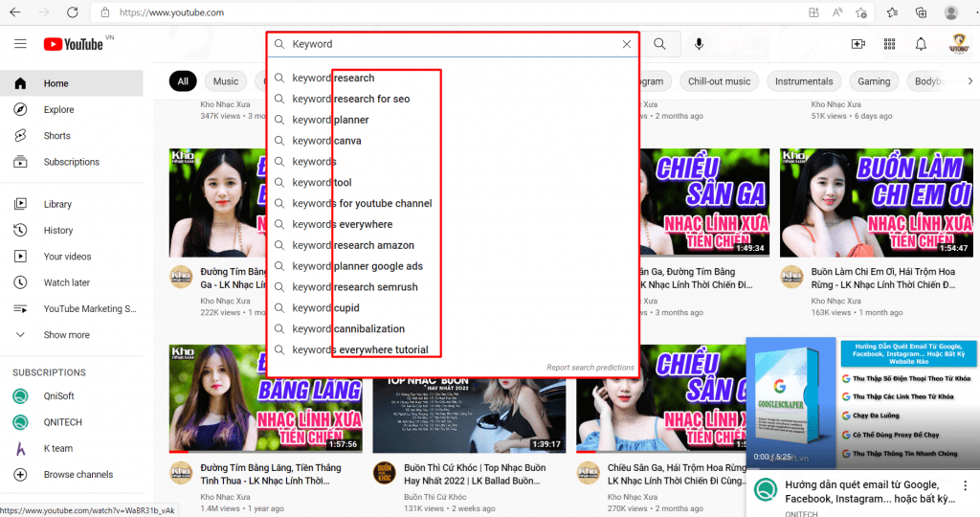
Task: Open miniplayer video options menu
Action: pos(965,485)
